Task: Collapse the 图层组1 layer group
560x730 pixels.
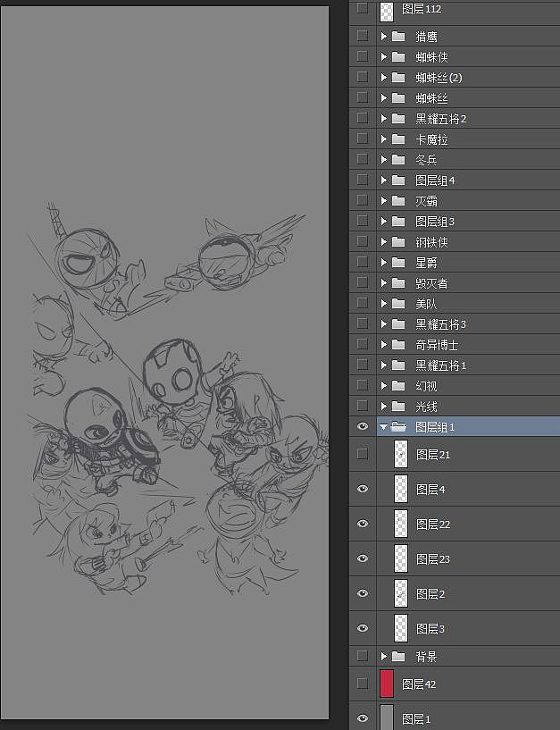Action: [383, 427]
